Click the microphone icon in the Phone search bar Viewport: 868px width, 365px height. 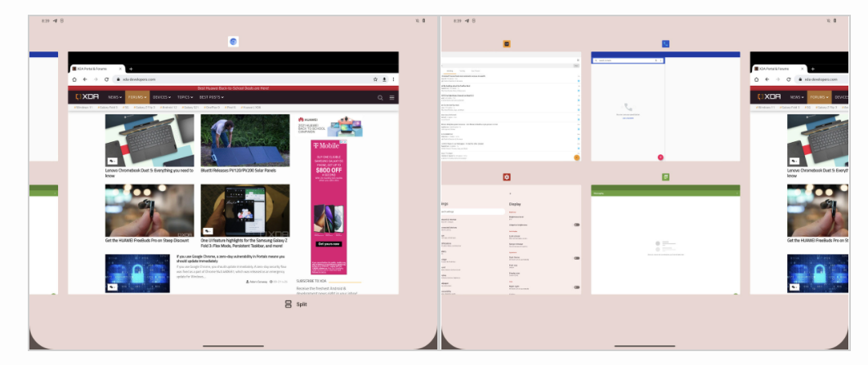pos(656,60)
